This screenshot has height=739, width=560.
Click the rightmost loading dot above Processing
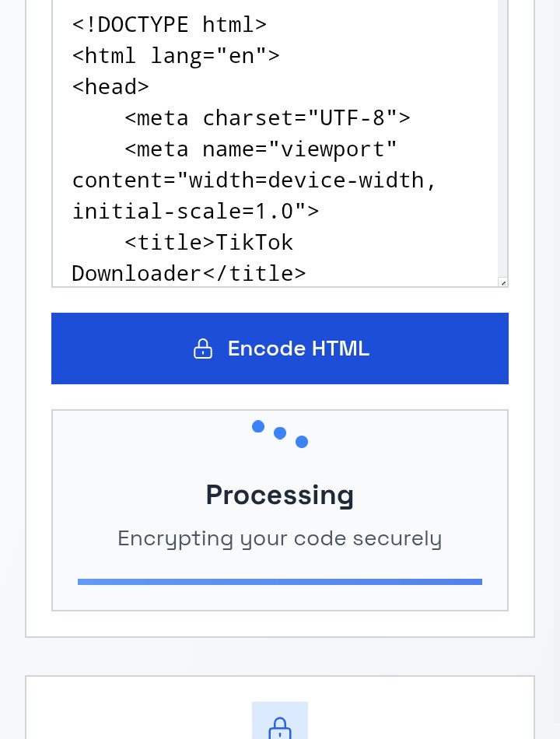(302, 442)
